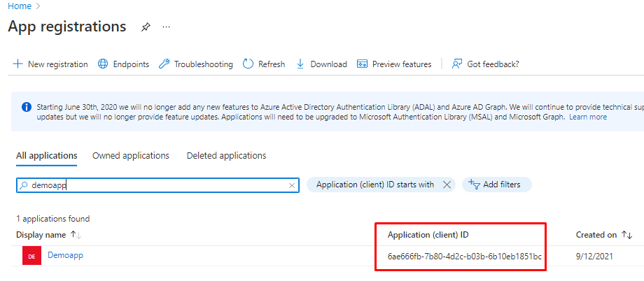Remove Application (client) ID filter
644x281 pixels.
point(447,185)
